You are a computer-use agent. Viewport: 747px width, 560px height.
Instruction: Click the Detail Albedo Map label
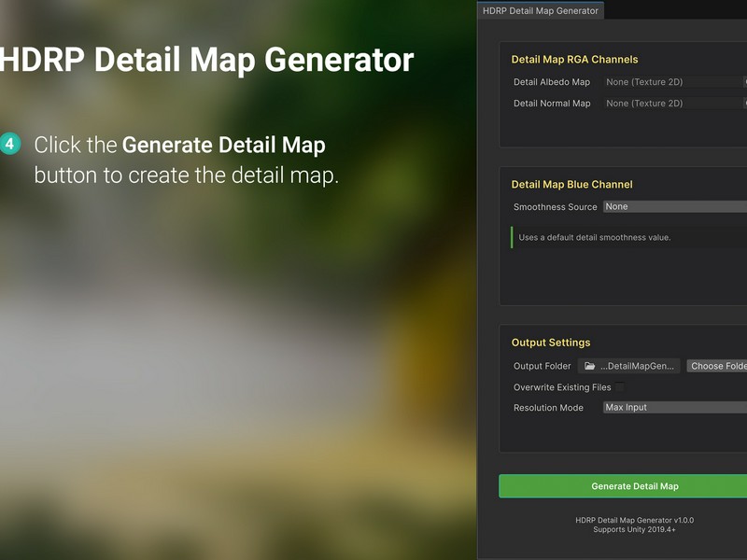pos(552,82)
